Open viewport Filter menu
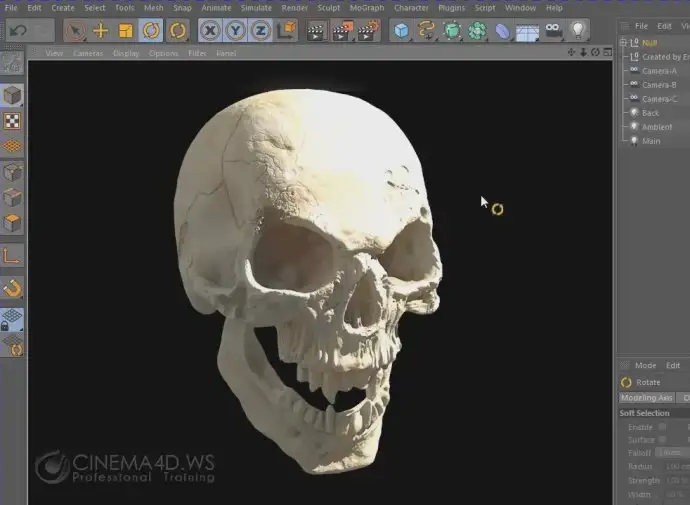The width and height of the screenshot is (690, 505). tap(197, 53)
